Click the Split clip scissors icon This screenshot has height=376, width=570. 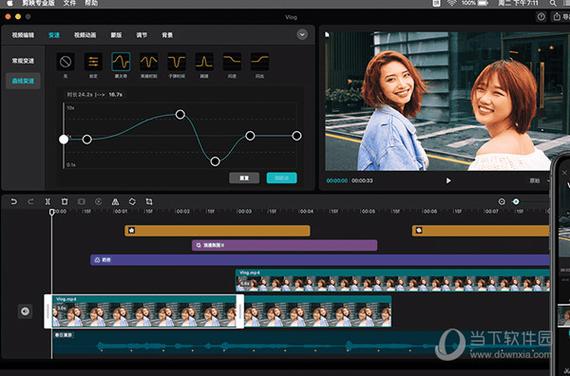pyautogui.click(x=48, y=201)
